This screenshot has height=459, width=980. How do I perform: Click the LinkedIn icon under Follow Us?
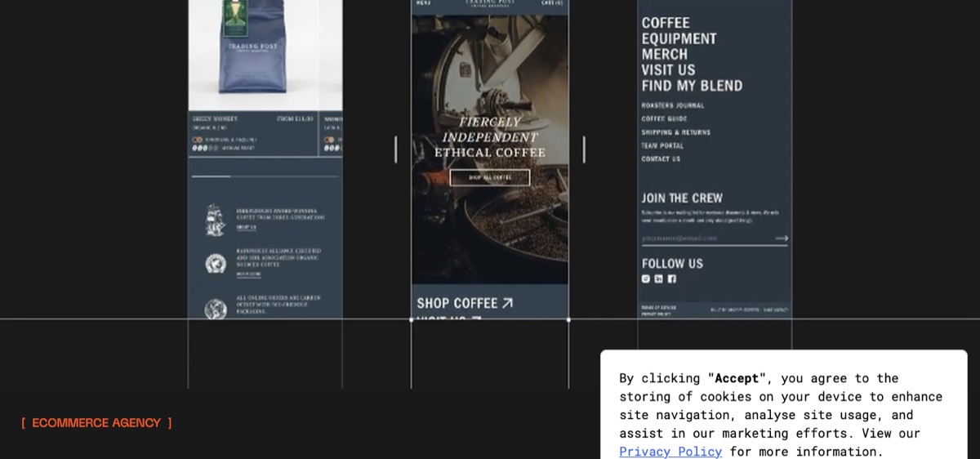tap(659, 279)
